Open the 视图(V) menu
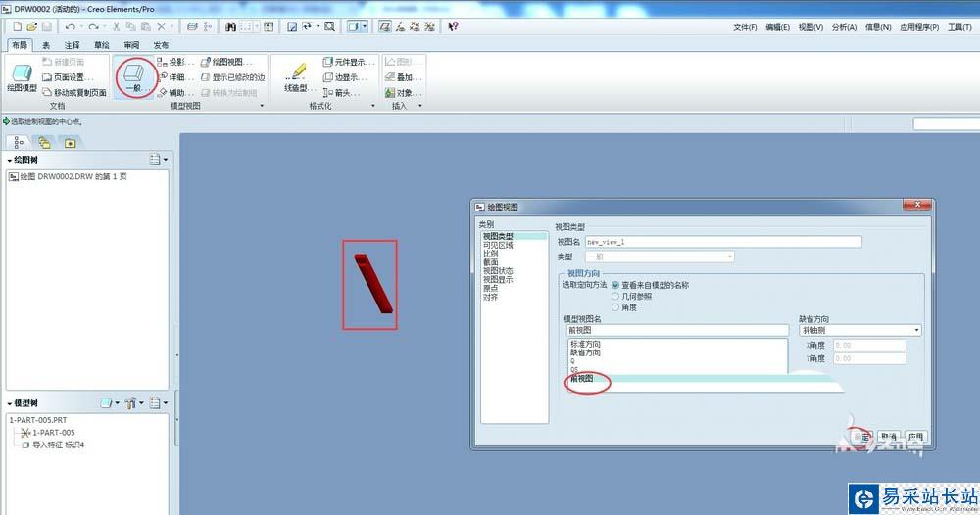 (810, 27)
